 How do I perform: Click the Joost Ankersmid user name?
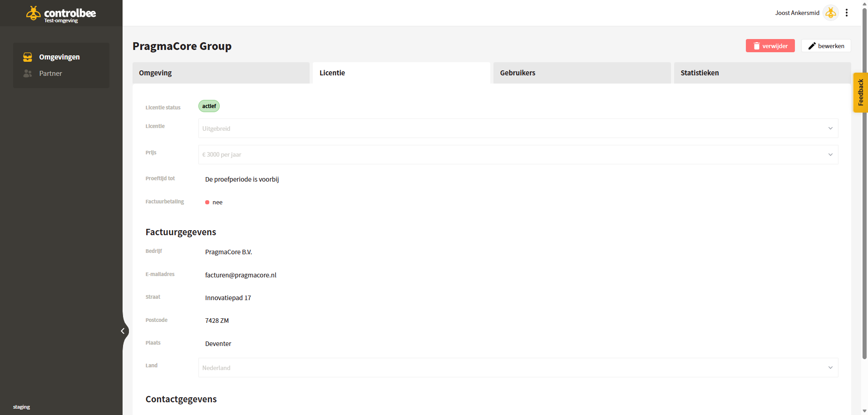point(797,13)
